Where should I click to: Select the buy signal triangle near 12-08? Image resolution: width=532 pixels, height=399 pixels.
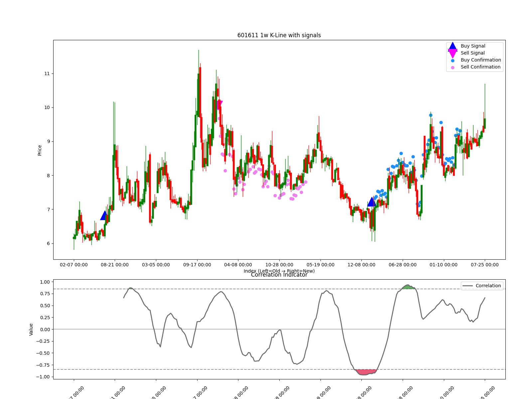[x=372, y=201]
